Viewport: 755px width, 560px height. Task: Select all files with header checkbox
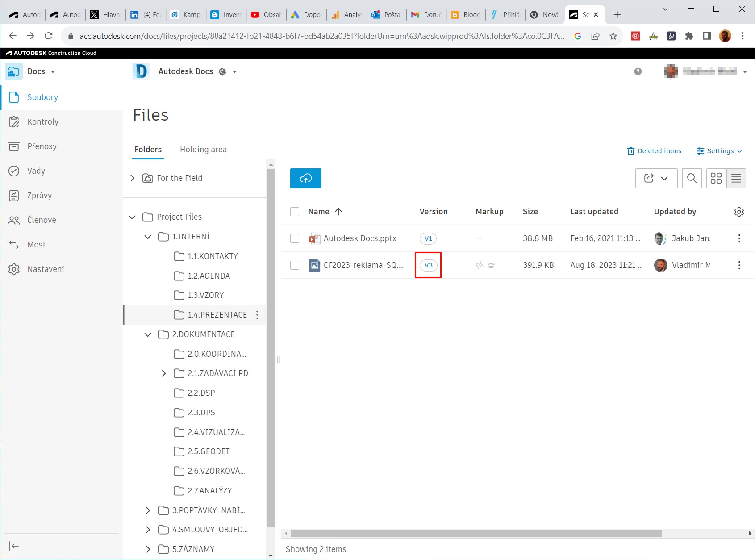pyautogui.click(x=295, y=212)
